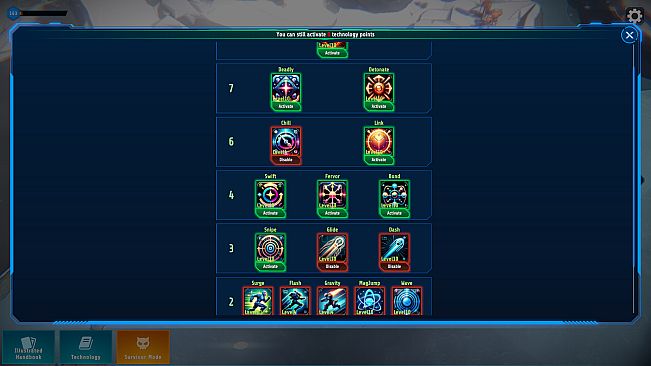
Task: Select the Surge skill icon
Action: tap(258, 301)
